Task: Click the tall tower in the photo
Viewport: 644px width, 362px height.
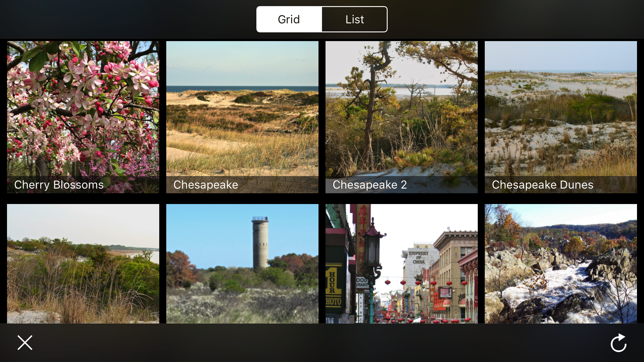Action: pyautogui.click(x=260, y=242)
